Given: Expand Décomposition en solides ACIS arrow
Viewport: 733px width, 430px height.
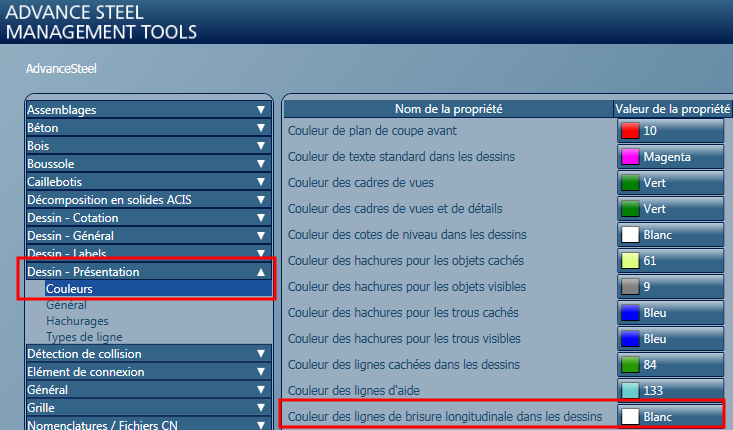Looking at the screenshot, I should pyautogui.click(x=261, y=200).
